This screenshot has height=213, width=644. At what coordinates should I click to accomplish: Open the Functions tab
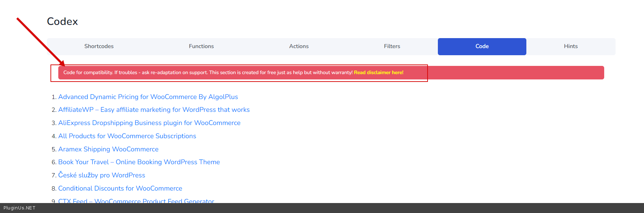click(201, 46)
